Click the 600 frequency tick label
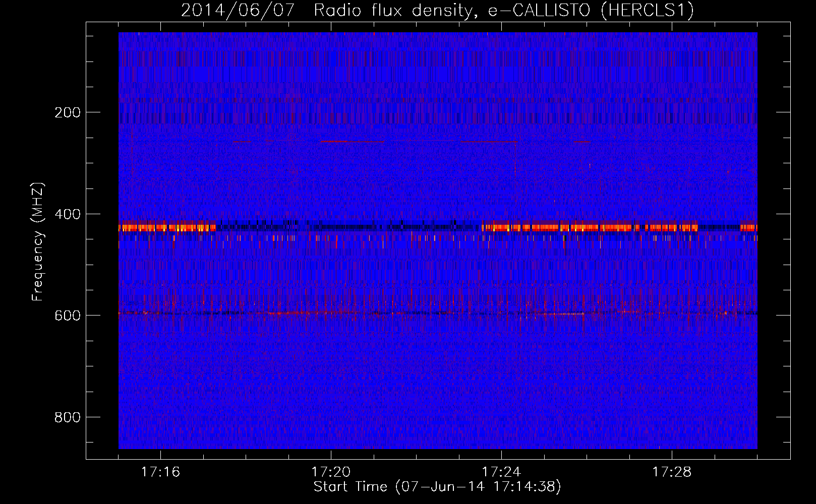Viewport: 816px width, 504px height. (68, 316)
